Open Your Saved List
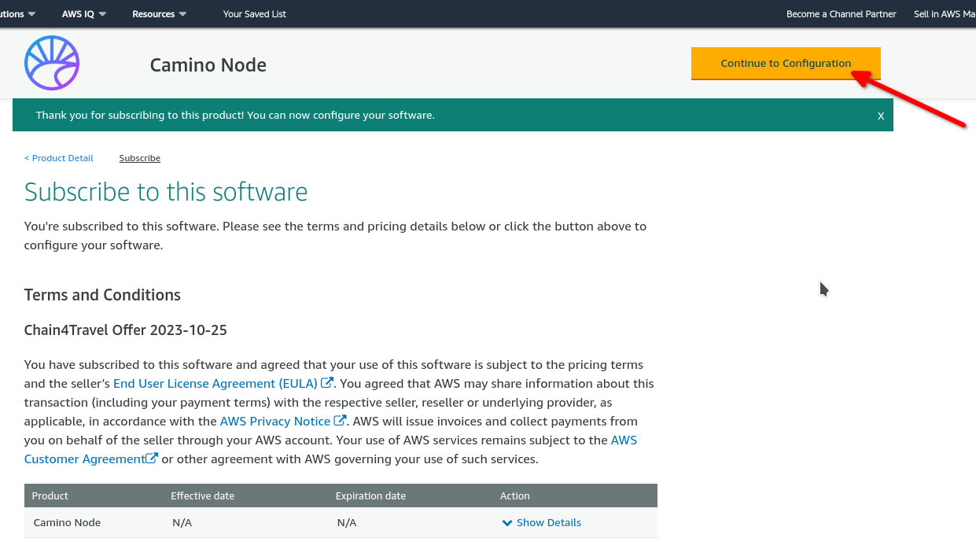 255,14
